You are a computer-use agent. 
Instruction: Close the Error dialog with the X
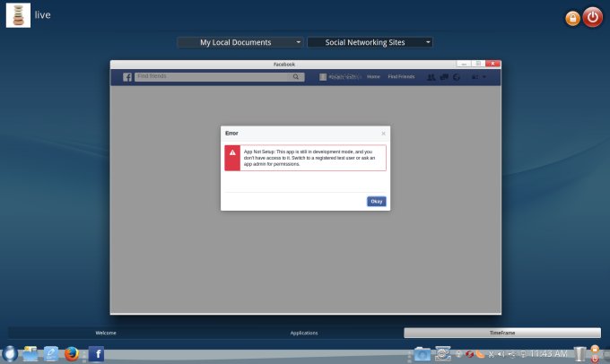point(383,134)
